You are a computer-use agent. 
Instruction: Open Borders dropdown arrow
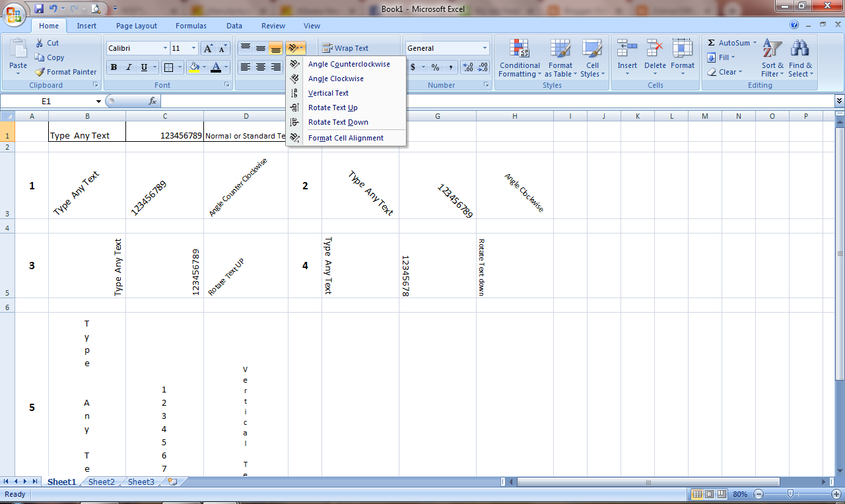180,67
